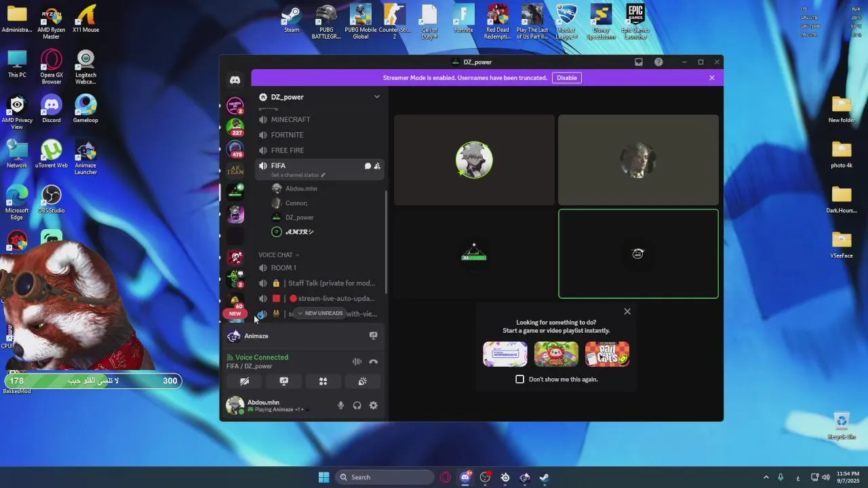Stream Animaze with the screen icon
The image size is (868, 488).
tap(373, 335)
